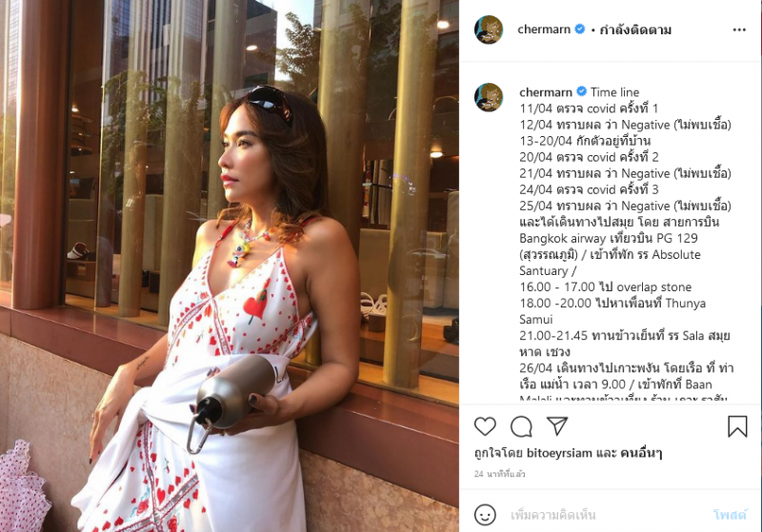Click verified badge next to caption username
Viewport: 762px width, 532px height.
pyautogui.click(x=581, y=91)
